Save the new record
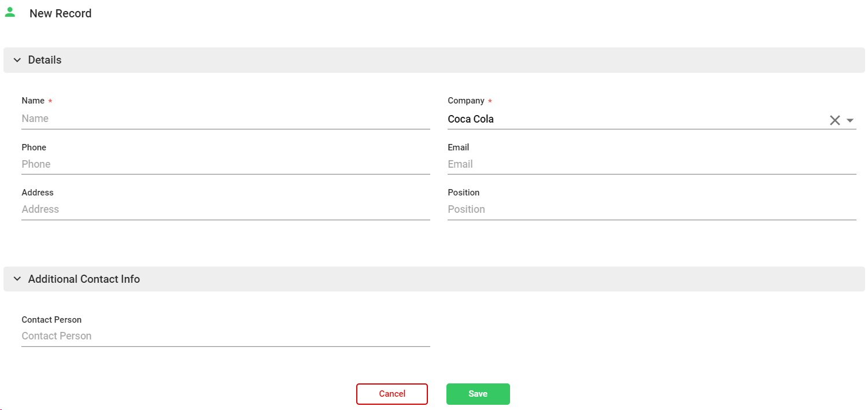 (x=478, y=394)
